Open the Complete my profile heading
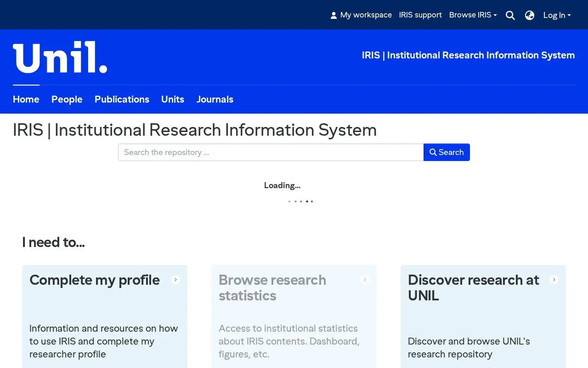 [95, 280]
